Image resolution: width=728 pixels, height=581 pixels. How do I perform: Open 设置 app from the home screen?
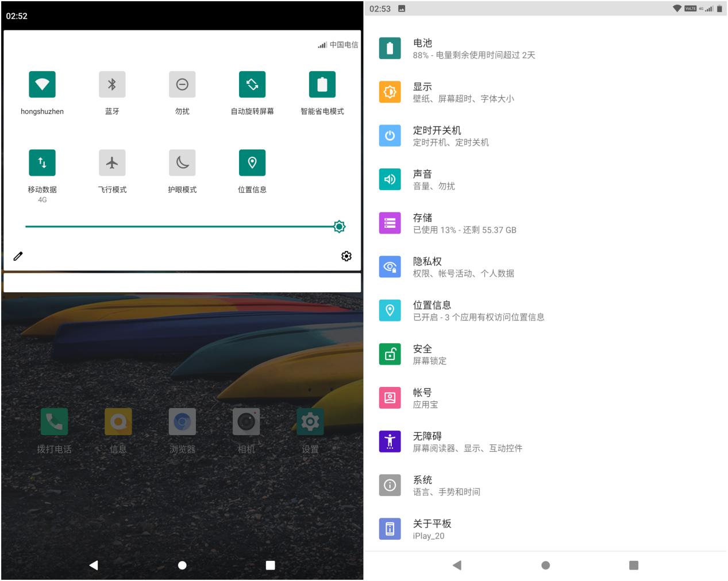coord(310,422)
